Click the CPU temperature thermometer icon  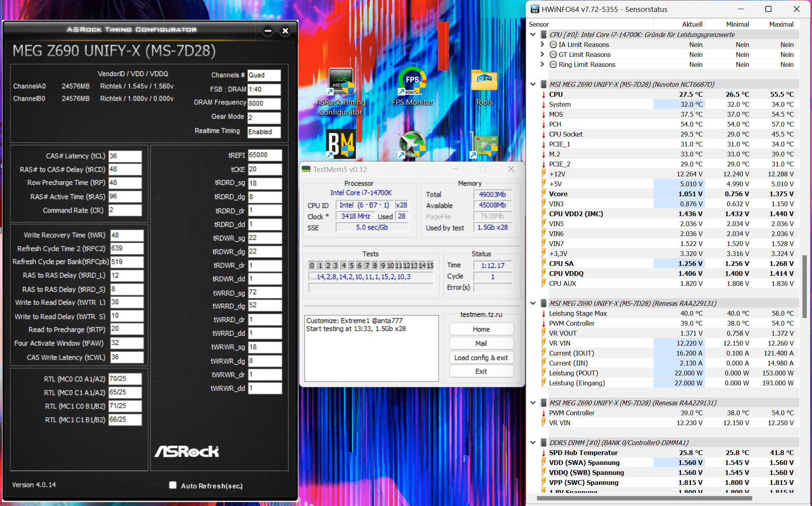pyautogui.click(x=543, y=94)
